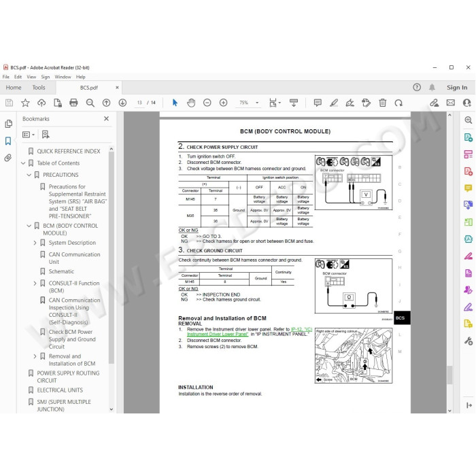The image size is (476, 476).
Task: Click the Zoom out minus button
Action: click(x=207, y=103)
